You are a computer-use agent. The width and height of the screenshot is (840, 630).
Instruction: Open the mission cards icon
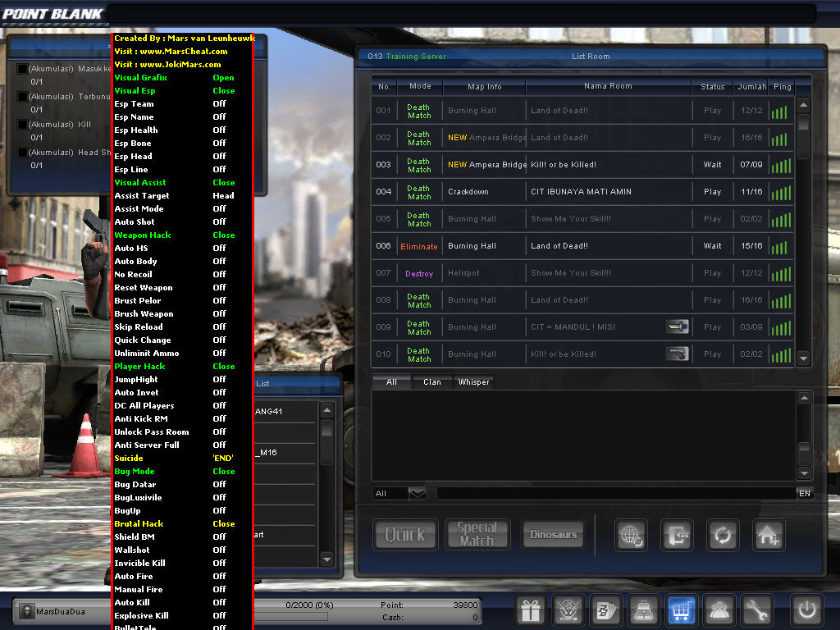[x=606, y=609]
